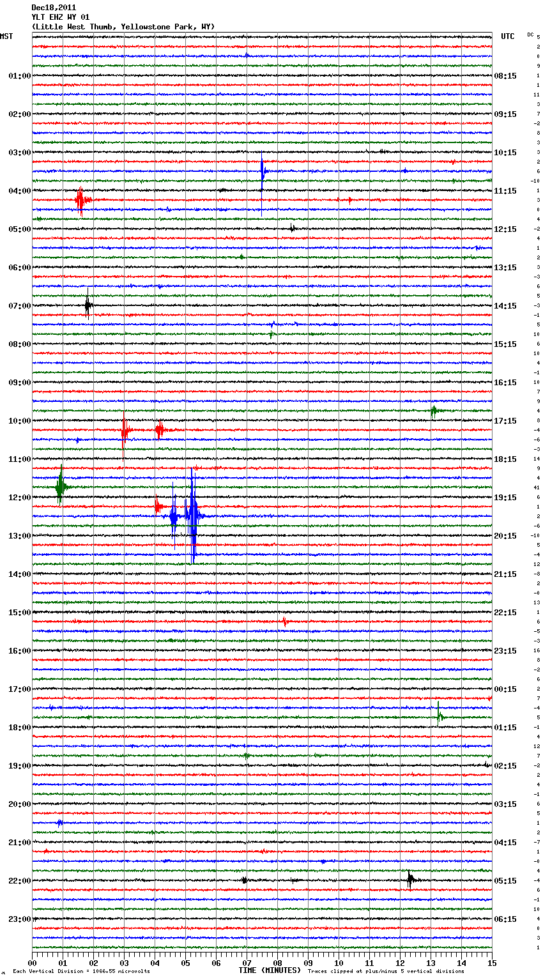Click the black seismic burst on the 22:00 trace near minute 12
543x980 pixels.
click(x=411, y=880)
